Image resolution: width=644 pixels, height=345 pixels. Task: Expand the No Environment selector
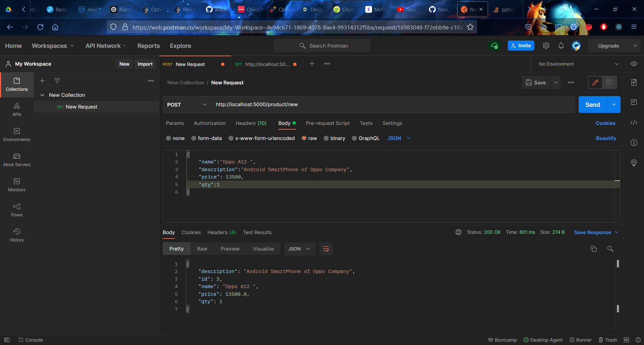578,64
